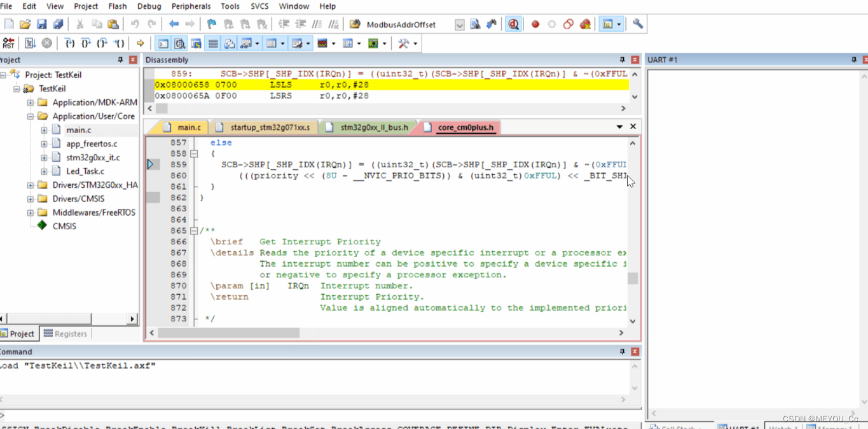Click the Paste clipboard icon
868x429 pixels.
point(113,24)
